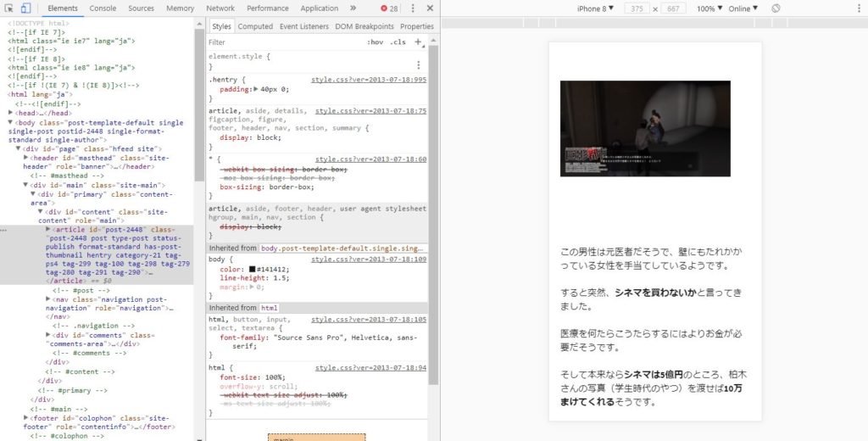Click the red error count 28 badge

point(389,8)
